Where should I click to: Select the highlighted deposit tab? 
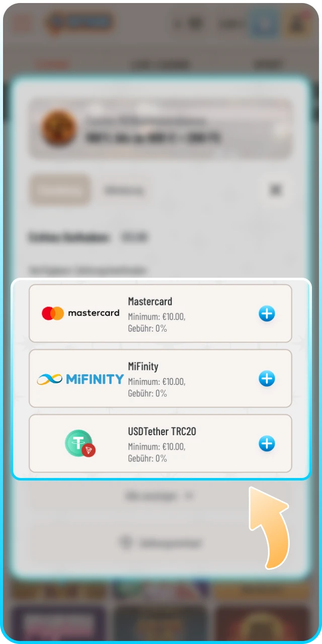[59, 190]
